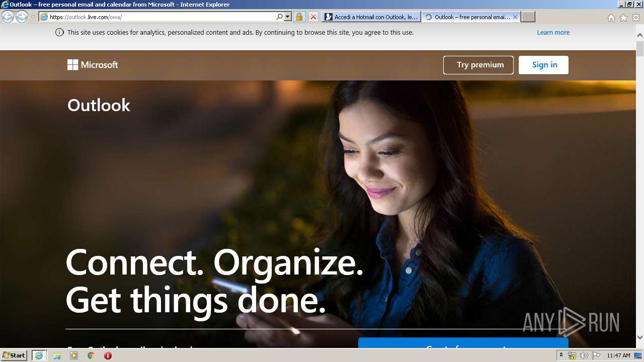The image size is (644, 362).
Task: Click the taskbar clock 11:47 AM
Action: (x=618, y=355)
